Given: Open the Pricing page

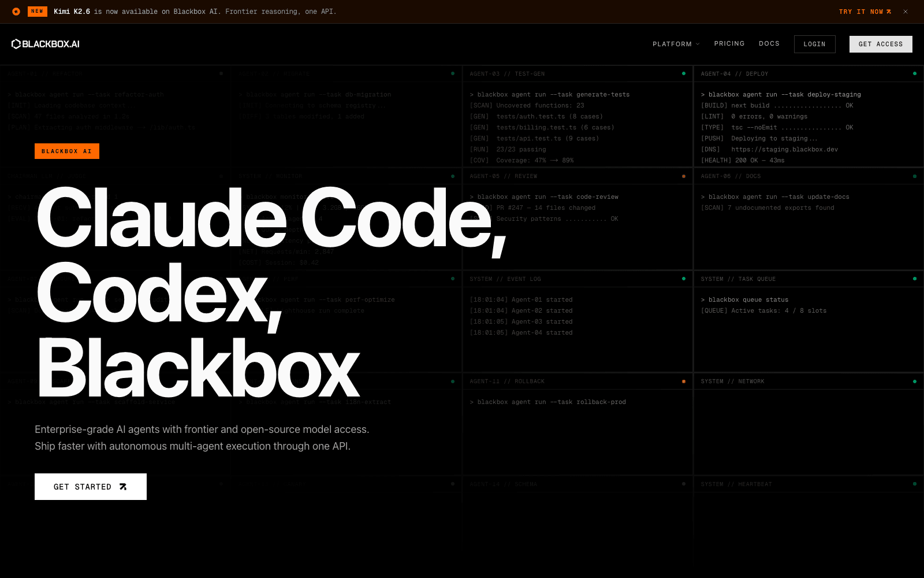Looking at the screenshot, I should click(729, 43).
